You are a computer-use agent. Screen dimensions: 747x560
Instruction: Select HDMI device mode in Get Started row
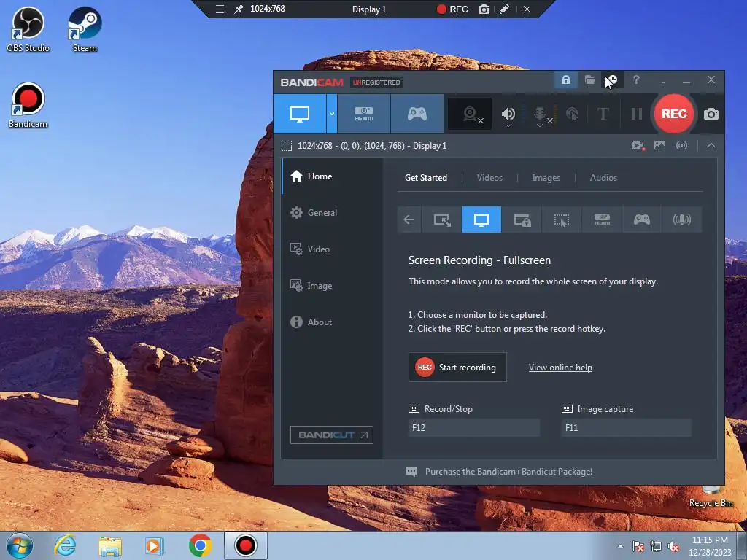pos(602,219)
